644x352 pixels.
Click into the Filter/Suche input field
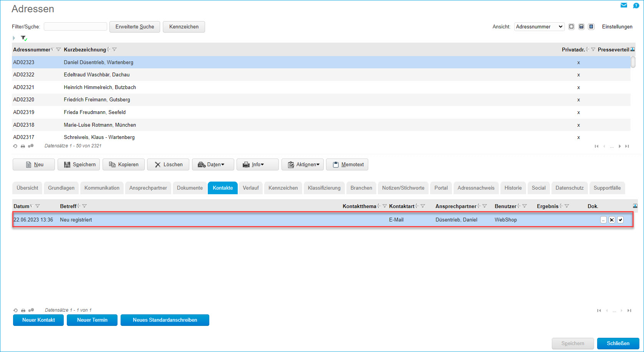click(x=75, y=26)
